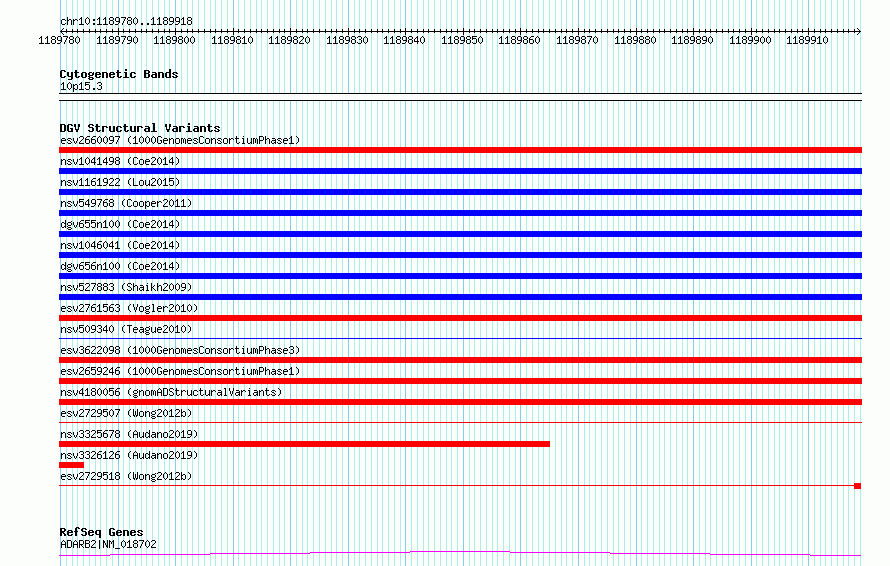Screen dimensions: 890x566
Task: Select the magenta ADARB2 gene track line
Action: point(460,554)
